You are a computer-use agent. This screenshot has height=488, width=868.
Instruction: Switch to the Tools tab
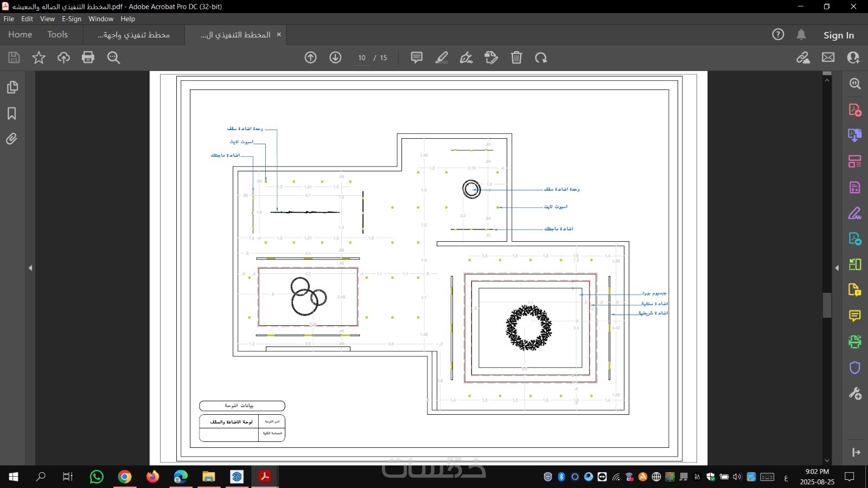coord(58,35)
